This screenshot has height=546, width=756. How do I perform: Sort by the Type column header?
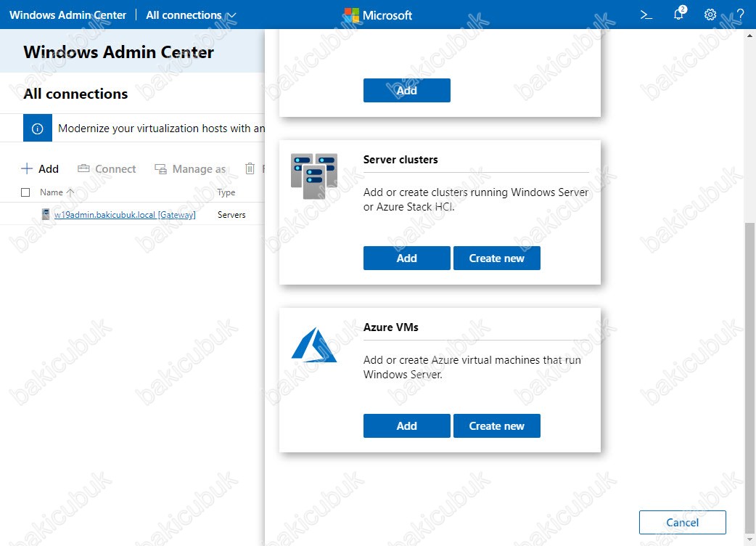226,192
